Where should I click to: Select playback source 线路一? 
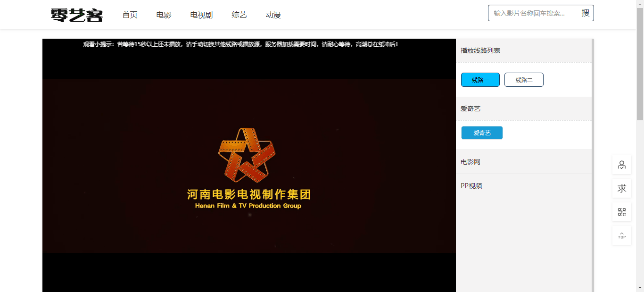[480, 79]
